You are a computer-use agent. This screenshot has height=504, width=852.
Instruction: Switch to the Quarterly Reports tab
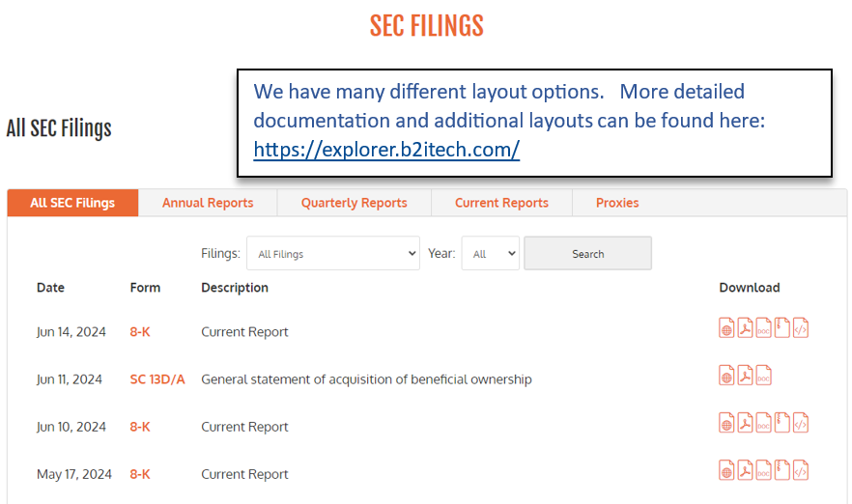point(355,203)
